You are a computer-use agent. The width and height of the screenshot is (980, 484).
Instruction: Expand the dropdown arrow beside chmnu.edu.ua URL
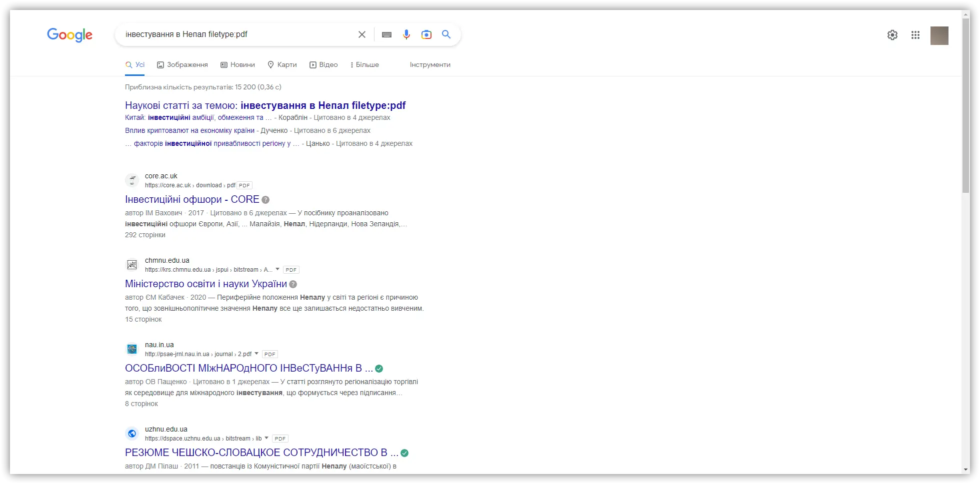(x=277, y=269)
